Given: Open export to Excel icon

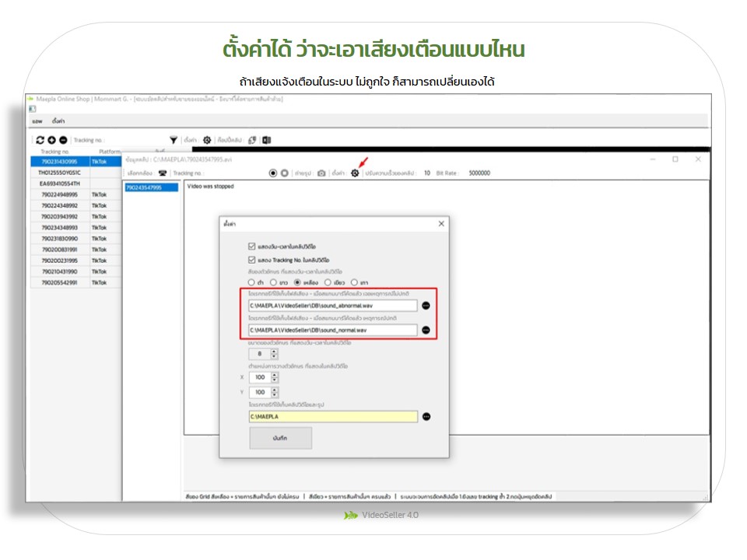Looking at the screenshot, I should (266, 140).
